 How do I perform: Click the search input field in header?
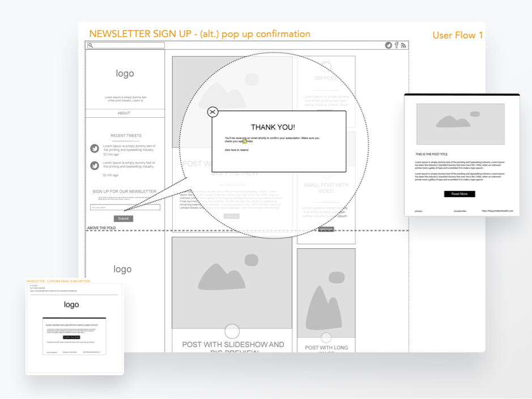pos(126,45)
